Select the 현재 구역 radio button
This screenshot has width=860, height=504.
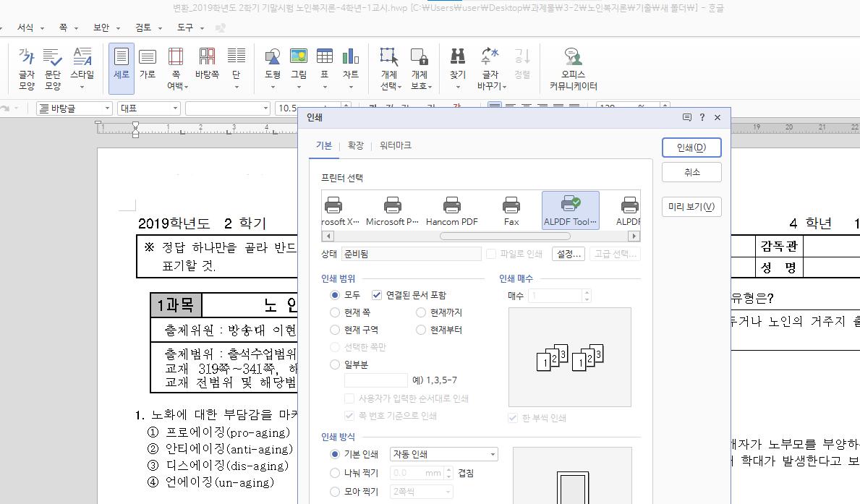coord(335,330)
